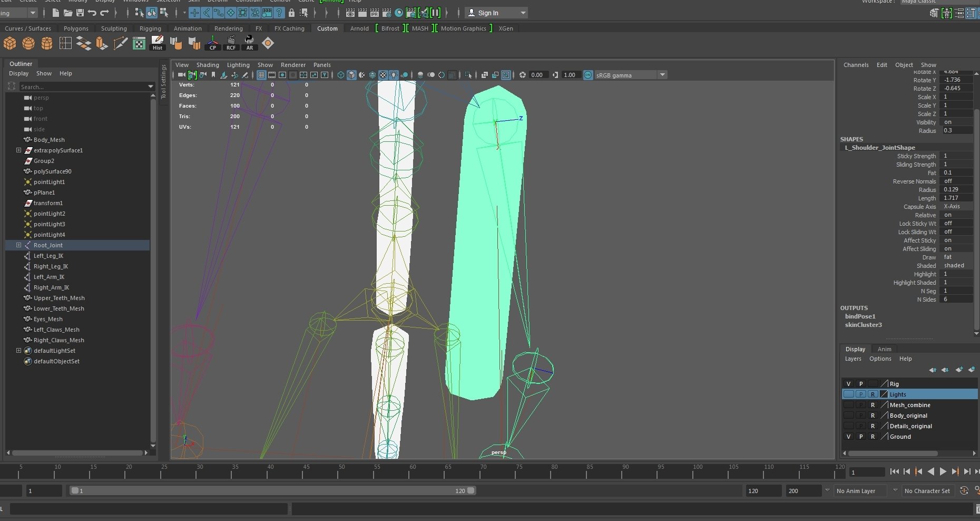Click the polygon cube shelf icon

[10, 43]
